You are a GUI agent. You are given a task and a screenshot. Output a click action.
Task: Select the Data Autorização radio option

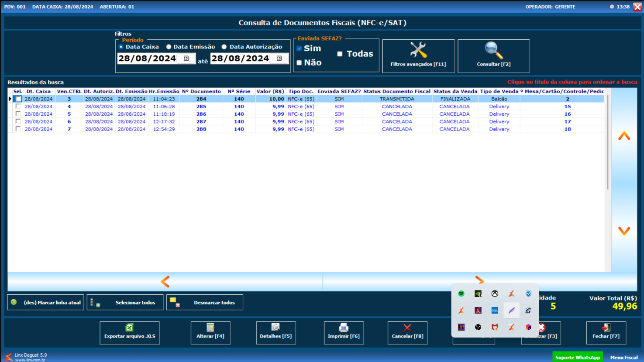pyautogui.click(x=224, y=47)
